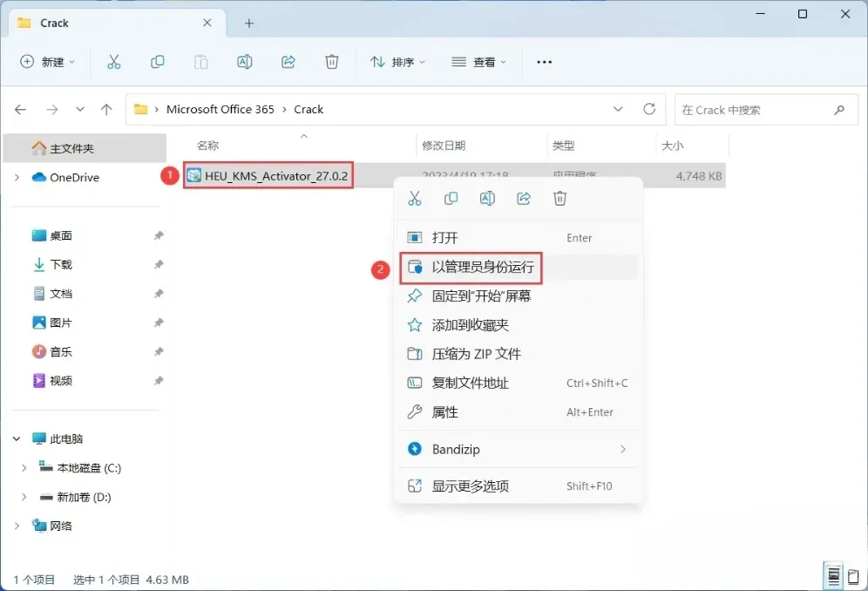Screen dimensions: 868x591
Task: Click the Cut icon in the context menu
Action: pyautogui.click(x=415, y=198)
